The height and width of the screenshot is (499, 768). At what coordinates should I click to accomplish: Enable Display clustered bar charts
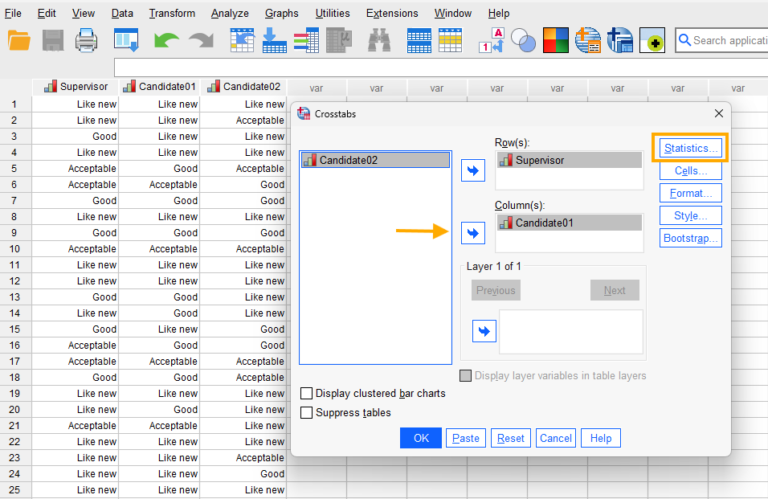(306, 393)
